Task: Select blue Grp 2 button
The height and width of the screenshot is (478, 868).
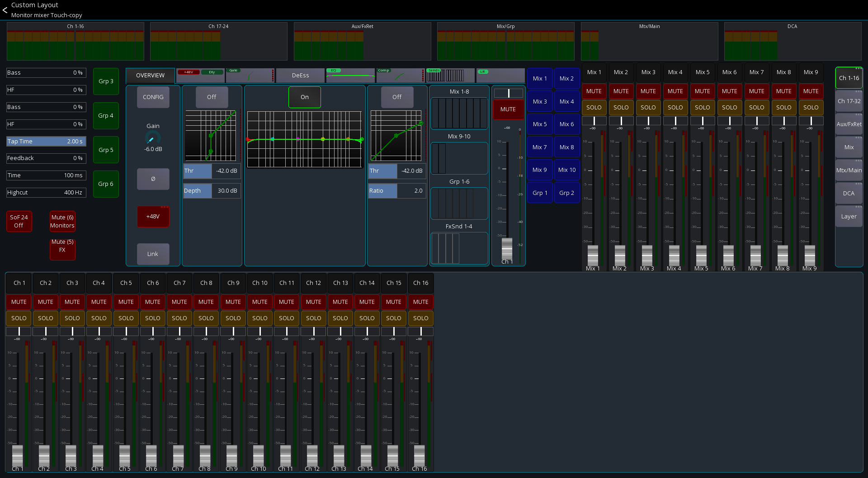Action: (567, 193)
